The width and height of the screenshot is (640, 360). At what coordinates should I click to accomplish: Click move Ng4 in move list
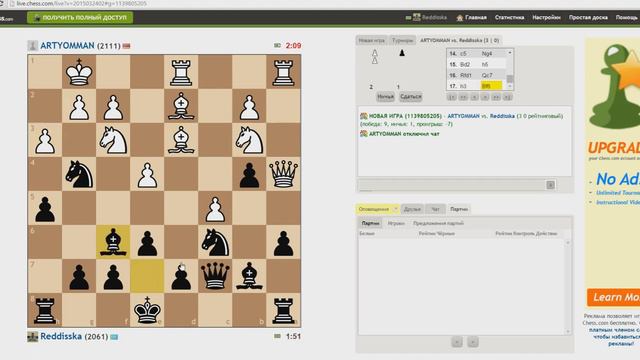[487, 53]
